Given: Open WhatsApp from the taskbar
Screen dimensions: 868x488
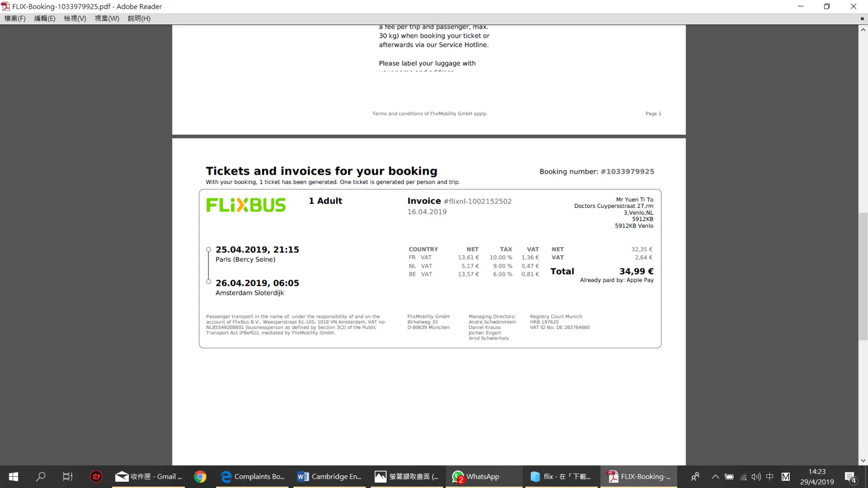Looking at the screenshot, I should click(x=484, y=477).
